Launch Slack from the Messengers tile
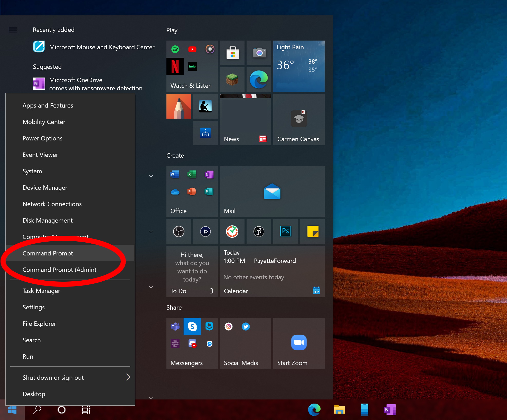Viewport: 507px width, 420px height. (x=175, y=344)
